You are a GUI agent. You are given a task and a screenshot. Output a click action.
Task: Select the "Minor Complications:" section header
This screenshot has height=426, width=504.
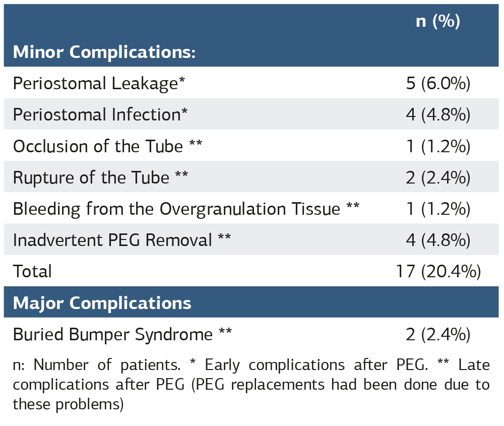click(x=104, y=52)
